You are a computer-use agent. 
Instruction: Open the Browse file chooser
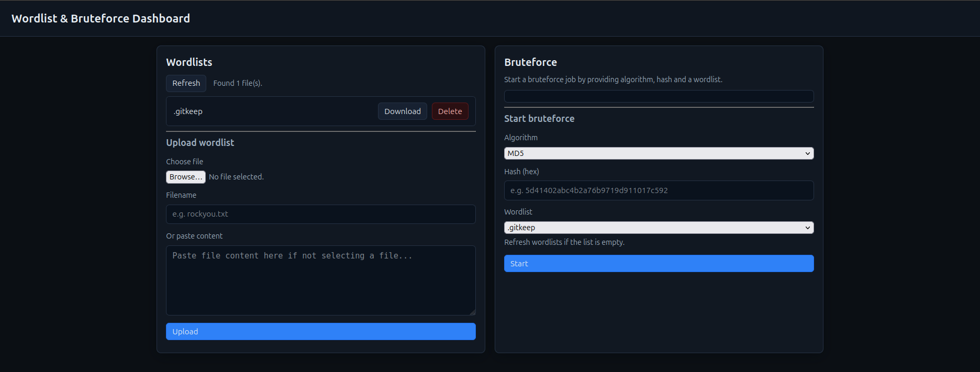185,177
